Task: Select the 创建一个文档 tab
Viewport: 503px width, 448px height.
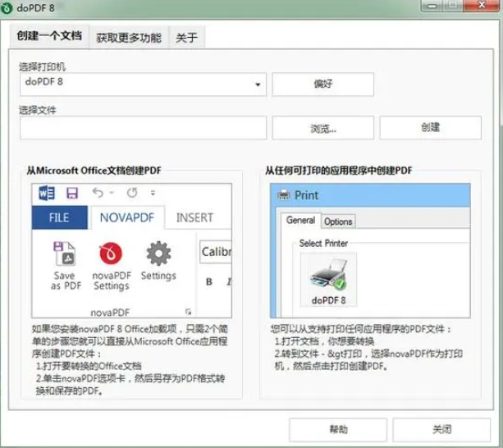Action: tap(49, 35)
